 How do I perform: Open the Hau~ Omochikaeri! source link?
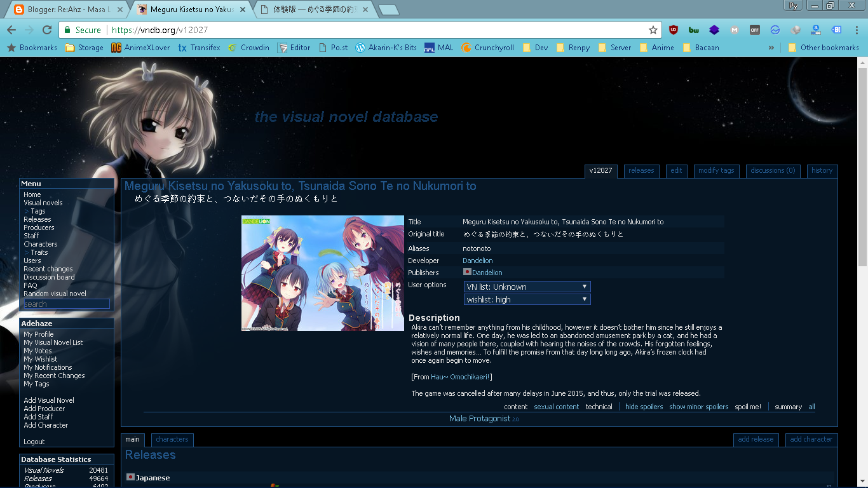[460, 377]
